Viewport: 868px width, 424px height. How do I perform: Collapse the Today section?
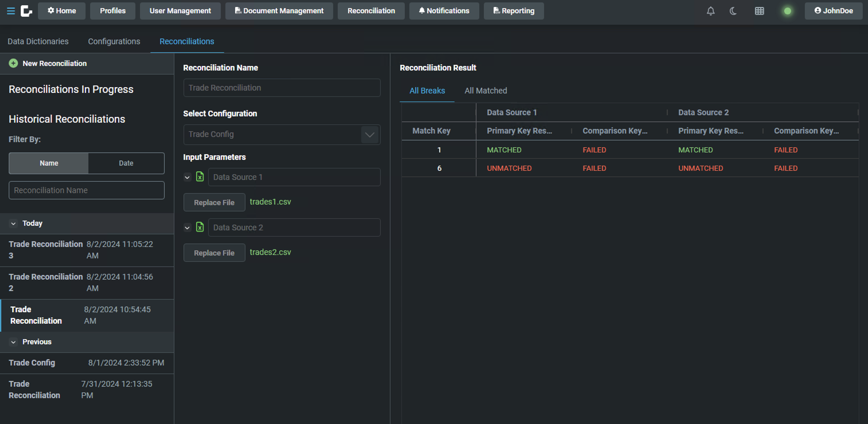tap(13, 223)
